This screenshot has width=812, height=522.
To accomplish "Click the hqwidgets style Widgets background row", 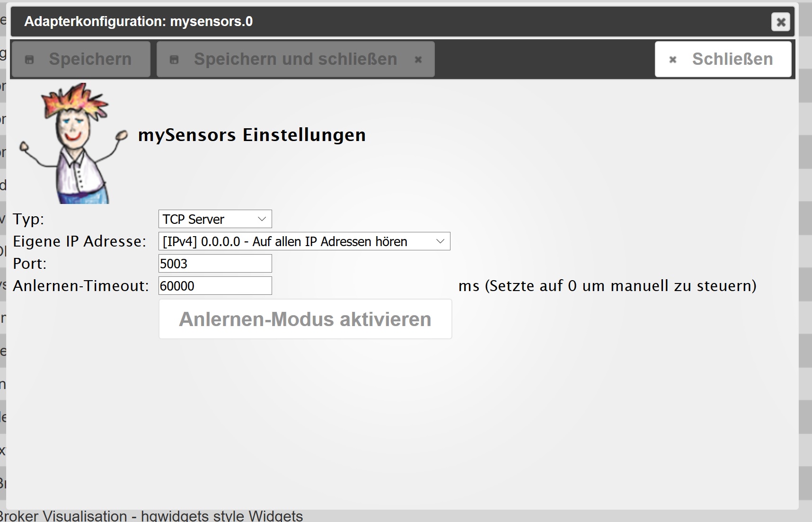I will (x=151, y=516).
